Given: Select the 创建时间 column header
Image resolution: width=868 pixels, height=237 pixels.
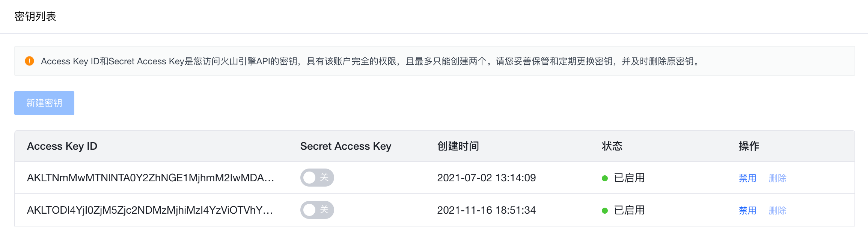Looking at the screenshot, I should 458,146.
